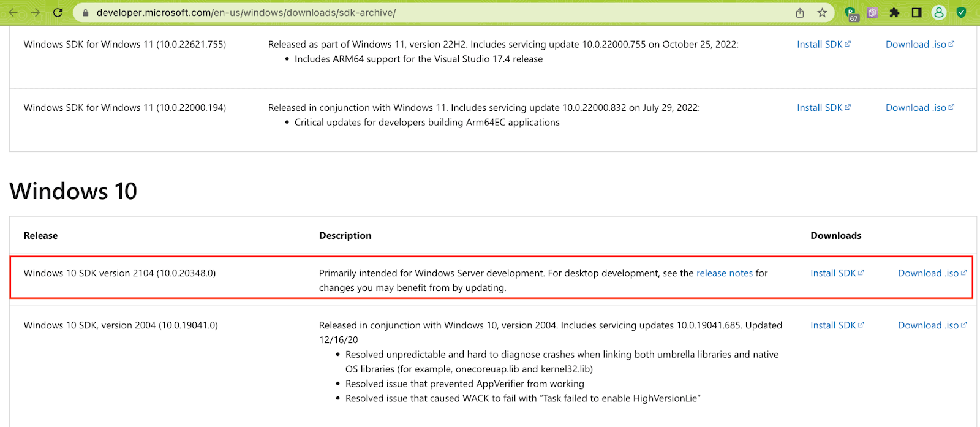Download .iso for Windows 11 10.0.22621.755

coord(920,44)
